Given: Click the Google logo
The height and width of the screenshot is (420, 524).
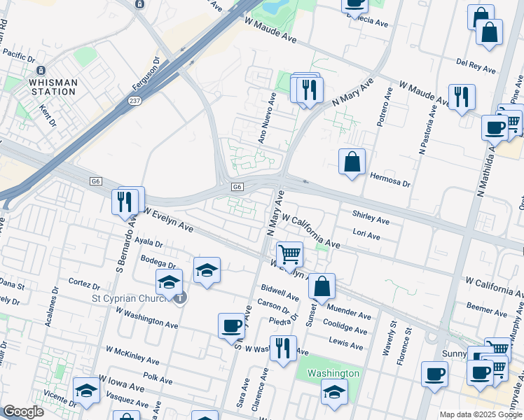Looking at the screenshot, I should 24,412.
